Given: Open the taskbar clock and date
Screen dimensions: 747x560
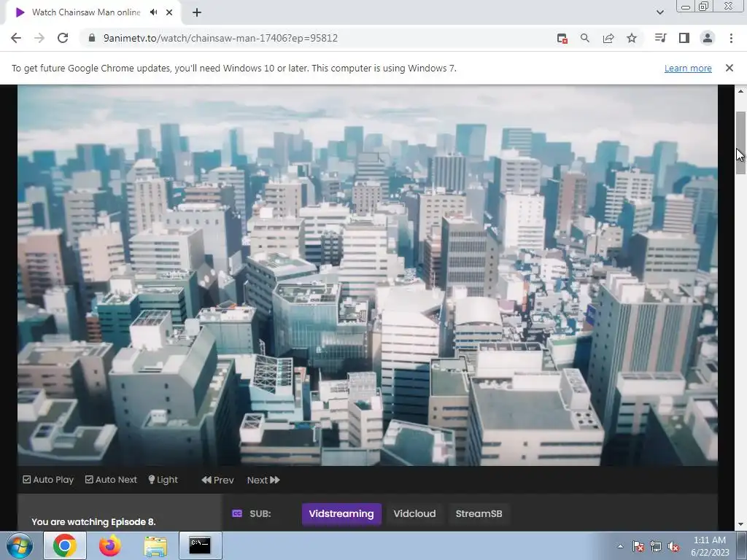Looking at the screenshot, I should (x=710, y=546).
